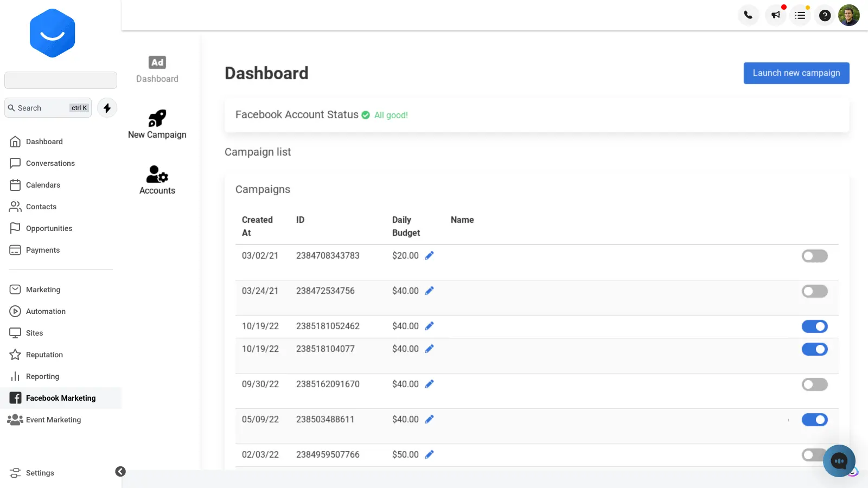Open Settings at the bottom of sidebar
The image size is (868, 488).
40,473
